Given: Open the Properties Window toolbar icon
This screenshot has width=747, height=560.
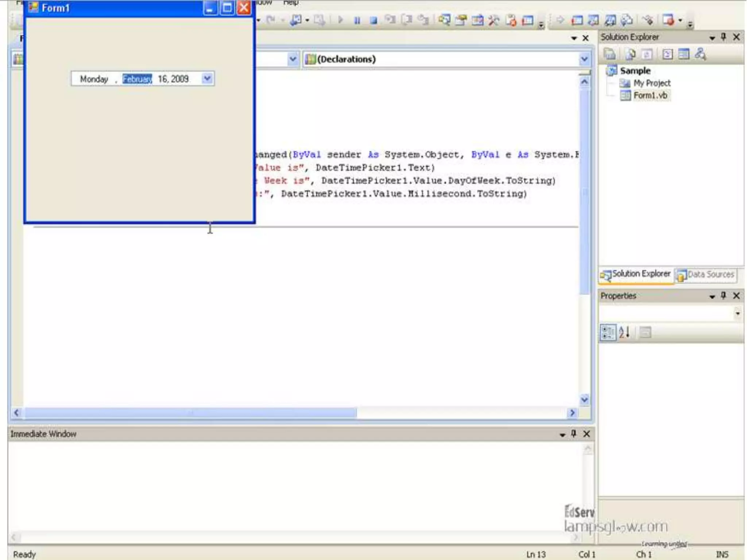Looking at the screenshot, I should click(x=461, y=20).
